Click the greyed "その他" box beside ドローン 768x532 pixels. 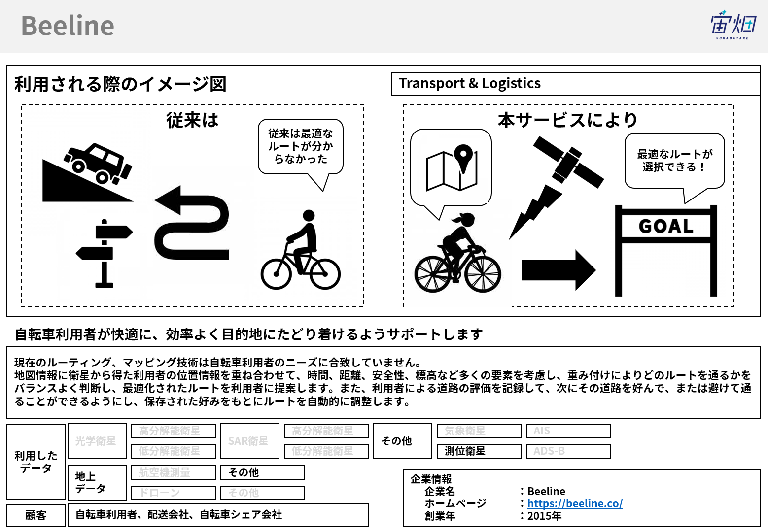[263, 493]
